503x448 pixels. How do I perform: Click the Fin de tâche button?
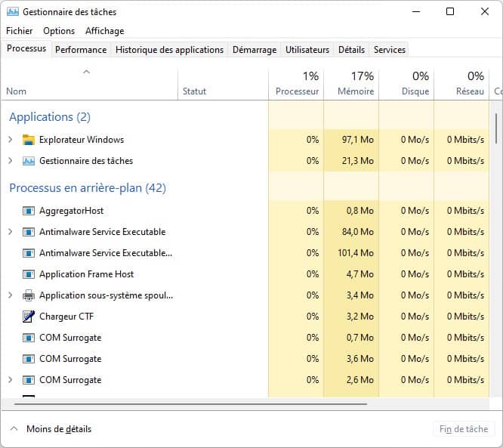464,429
